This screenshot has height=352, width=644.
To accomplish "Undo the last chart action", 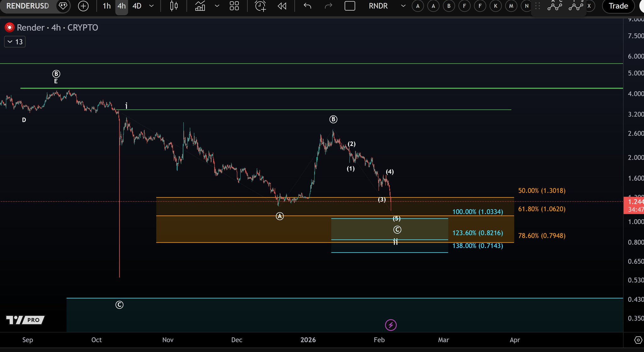I will (x=307, y=6).
